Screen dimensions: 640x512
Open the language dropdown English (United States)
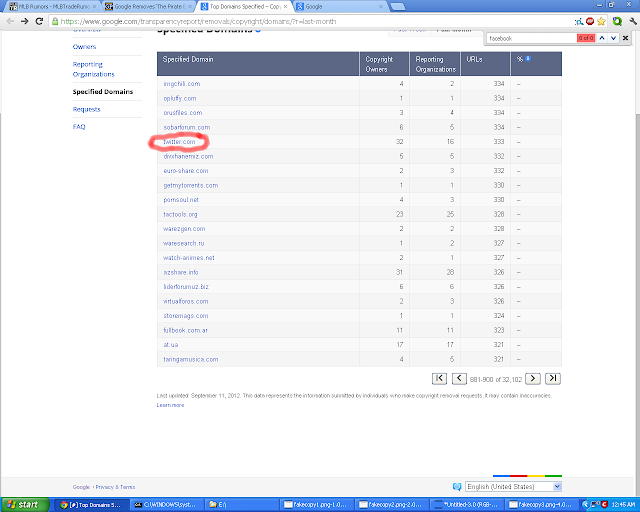[x=513, y=486]
